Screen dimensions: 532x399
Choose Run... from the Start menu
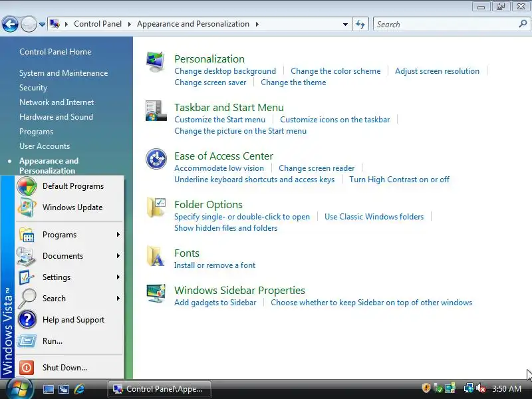tap(70, 341)
